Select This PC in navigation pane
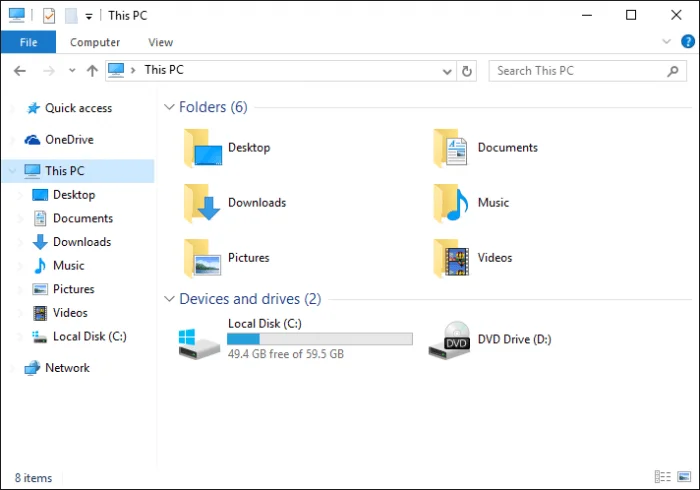The width and height of the screenshot is (700, 490). click(x=79, y=171)
